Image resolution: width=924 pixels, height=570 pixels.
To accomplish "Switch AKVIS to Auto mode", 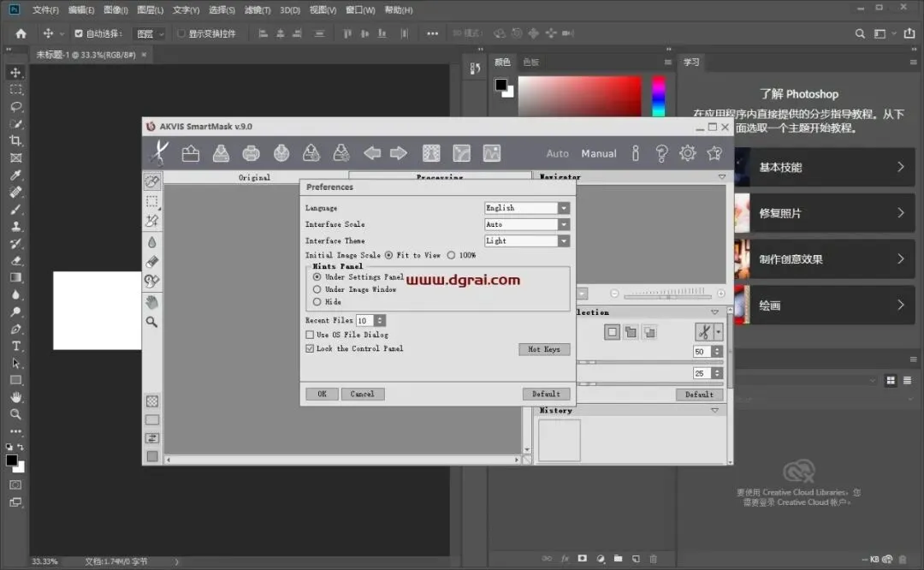I will (x=558, y=153).
